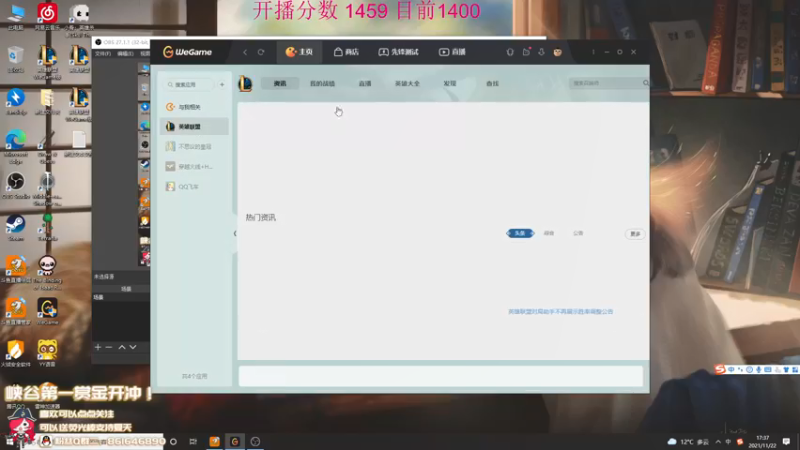Open WeGame's customer service headset icon
Image resolution: width=800 pixels, height=450 pixels.
(x=510, y=52)
